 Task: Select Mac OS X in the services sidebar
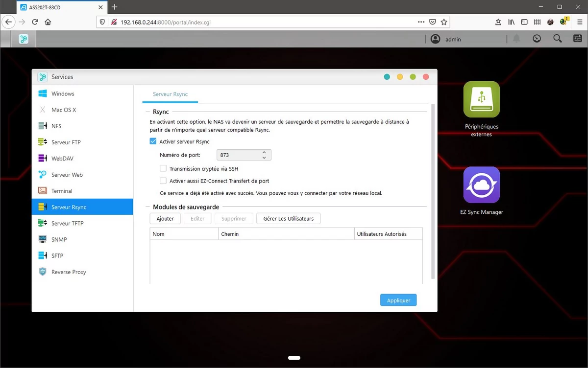[x=82, y=110]
